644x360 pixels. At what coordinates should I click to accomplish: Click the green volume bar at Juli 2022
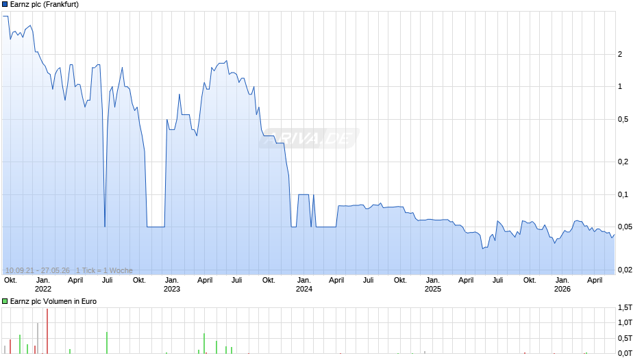coord(107,343)
